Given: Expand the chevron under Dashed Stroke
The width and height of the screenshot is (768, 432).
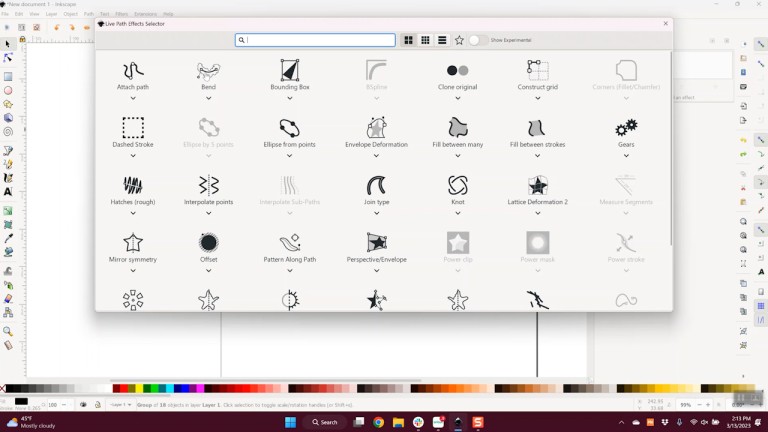Looking at the screenshot, I should click(133, 155).
